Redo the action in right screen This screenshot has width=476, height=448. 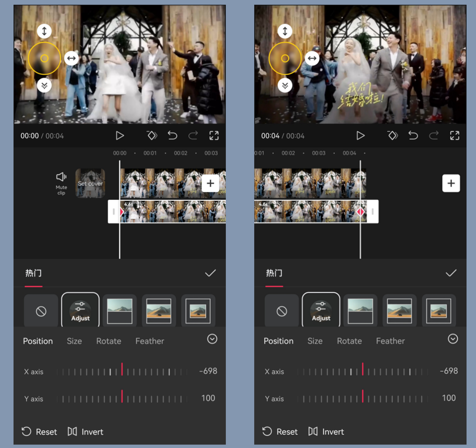point(434,136)
